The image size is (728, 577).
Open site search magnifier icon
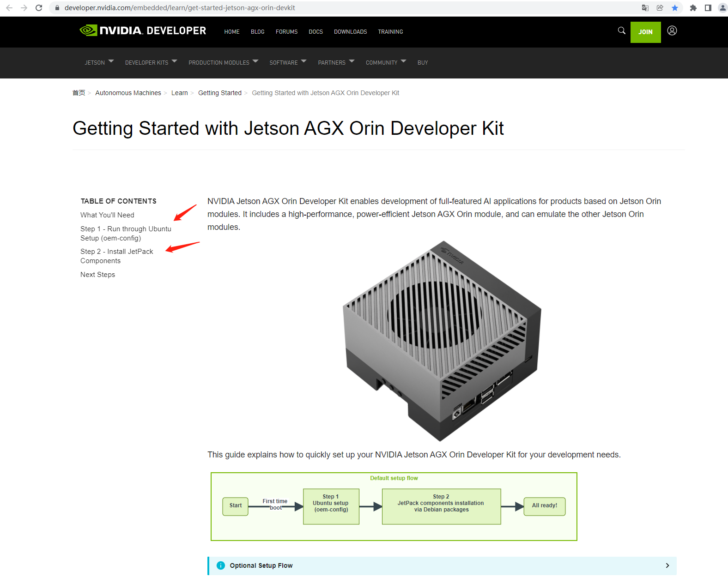click(622, 30)
